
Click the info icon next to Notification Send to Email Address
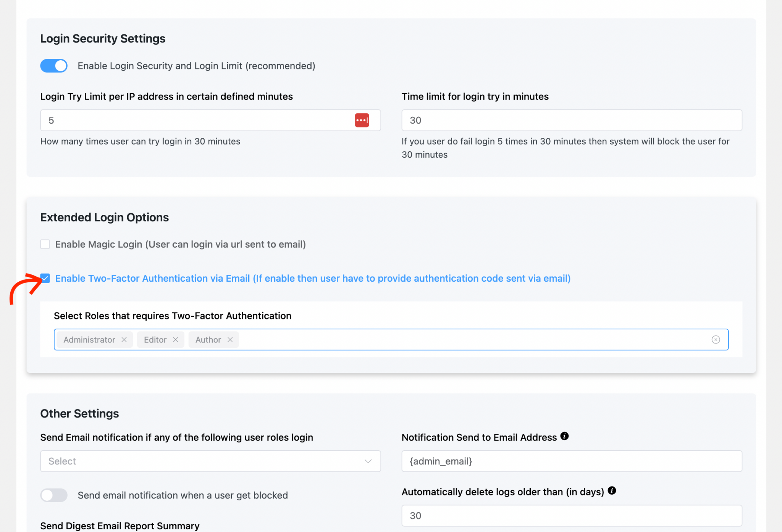(565, 436)
